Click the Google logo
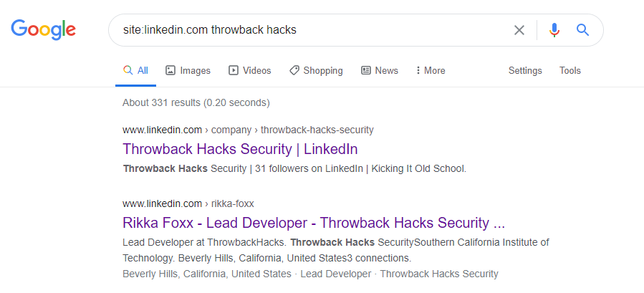644x293 pixels. pyautogui.click(x=43, y=29)
